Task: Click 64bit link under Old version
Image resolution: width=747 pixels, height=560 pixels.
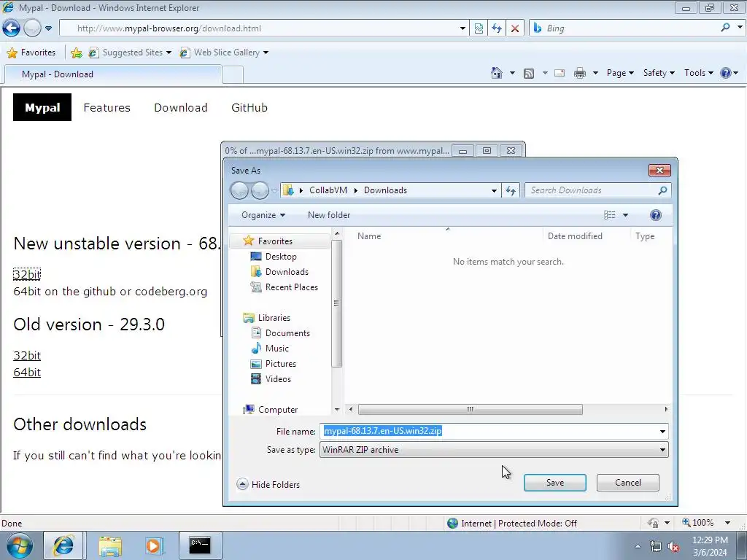Action: point(27,373)
